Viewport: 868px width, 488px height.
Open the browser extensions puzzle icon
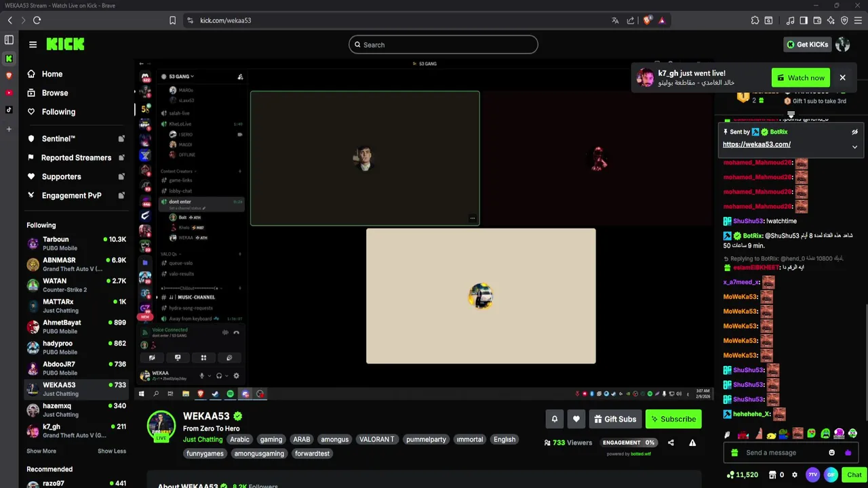[x=755, y=20]
